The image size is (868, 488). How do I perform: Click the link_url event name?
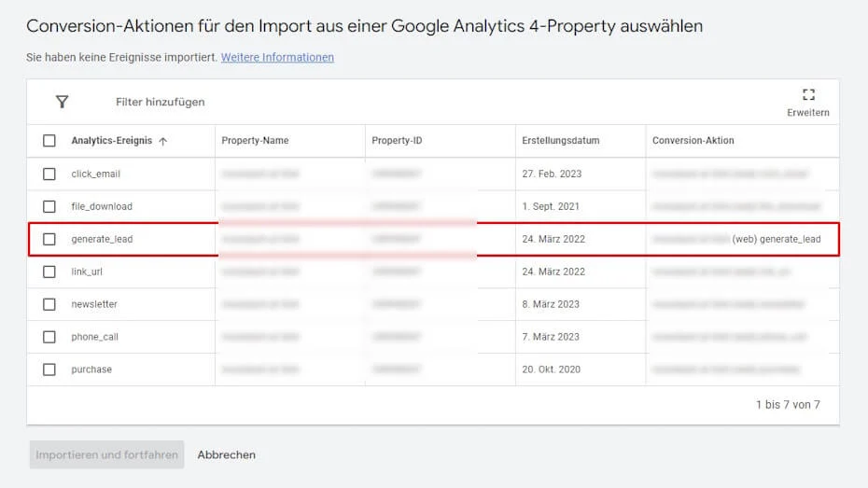(87, 272)
